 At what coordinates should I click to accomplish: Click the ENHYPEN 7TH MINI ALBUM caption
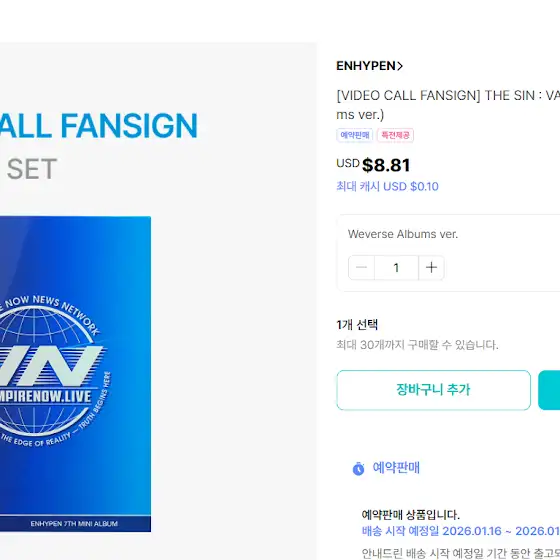tap(74, 524)
